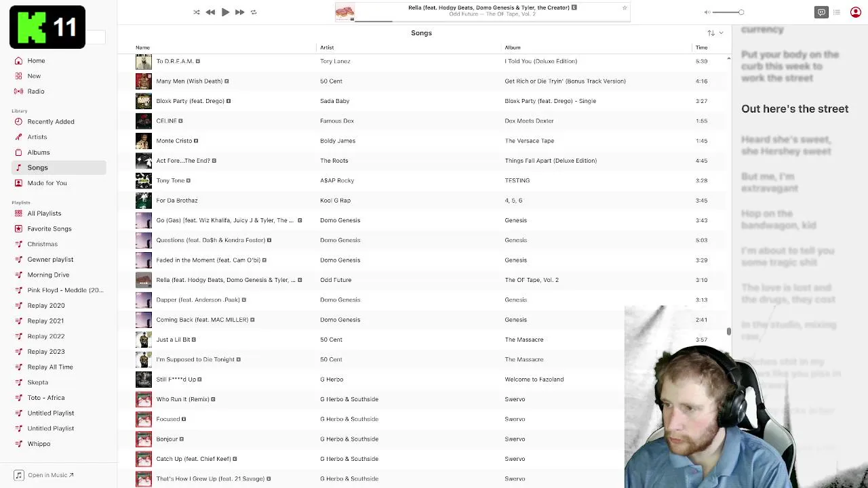Image resolution: width=868 pixels, height=488 pixels.
Task: Open All Playlists
Action: tap(44, 213)
